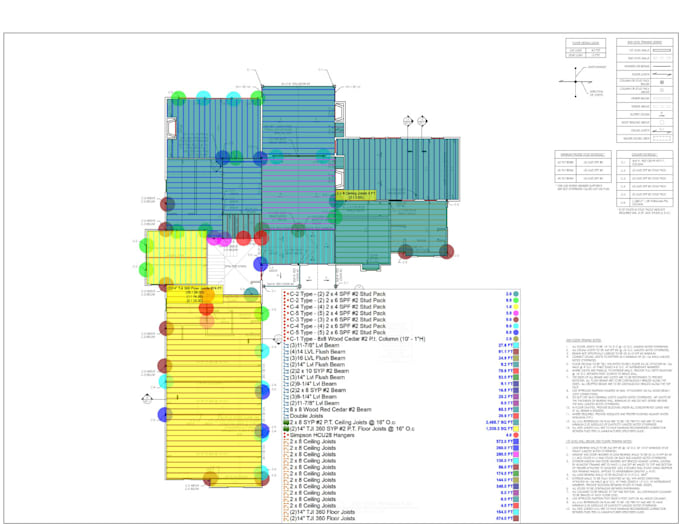Viewport: 680px width, 525px height.
Task: Click the linear icon beside (2)2 x 10 SYP #2 Beam
Action: click(286, 371)
